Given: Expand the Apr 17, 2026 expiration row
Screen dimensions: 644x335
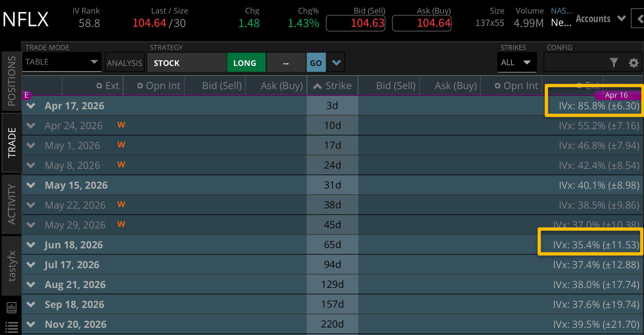Looking at the screenshot, I should pos(31,105).
